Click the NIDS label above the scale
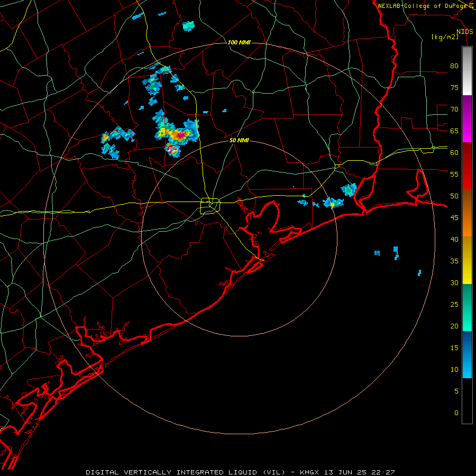The height and width of the screenshot is (476, 476). (x=464, y=32)
